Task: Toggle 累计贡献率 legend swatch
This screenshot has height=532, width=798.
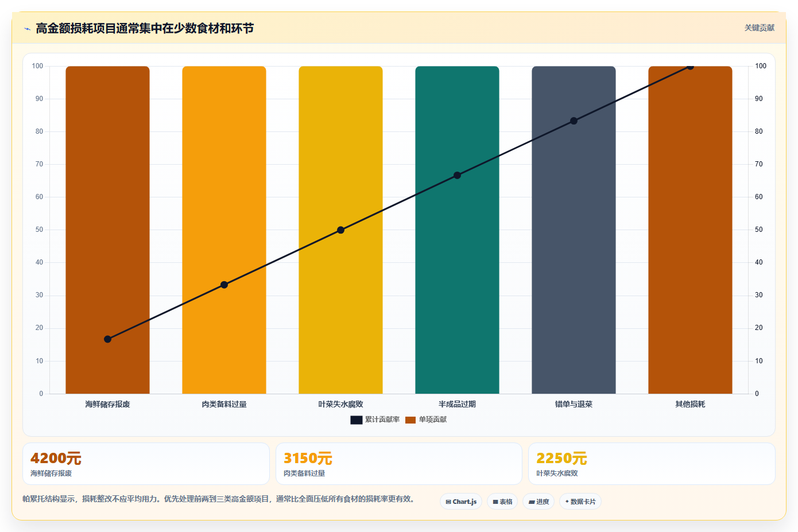Action: [357, 420]
